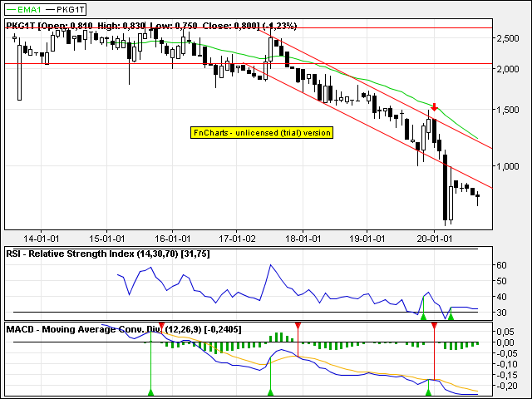Click the RSI axis value 60
The image size is (532, 399).
pos(501,265)
